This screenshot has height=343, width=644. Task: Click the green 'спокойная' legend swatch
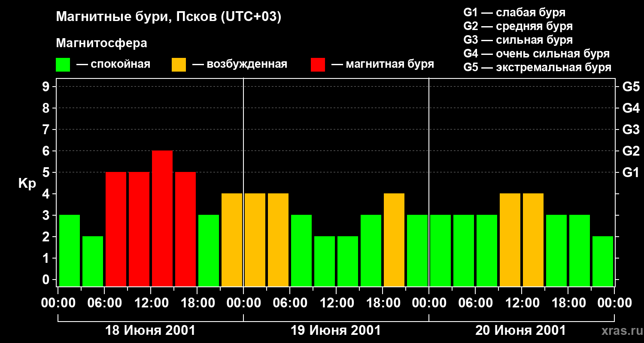[63, 65]
